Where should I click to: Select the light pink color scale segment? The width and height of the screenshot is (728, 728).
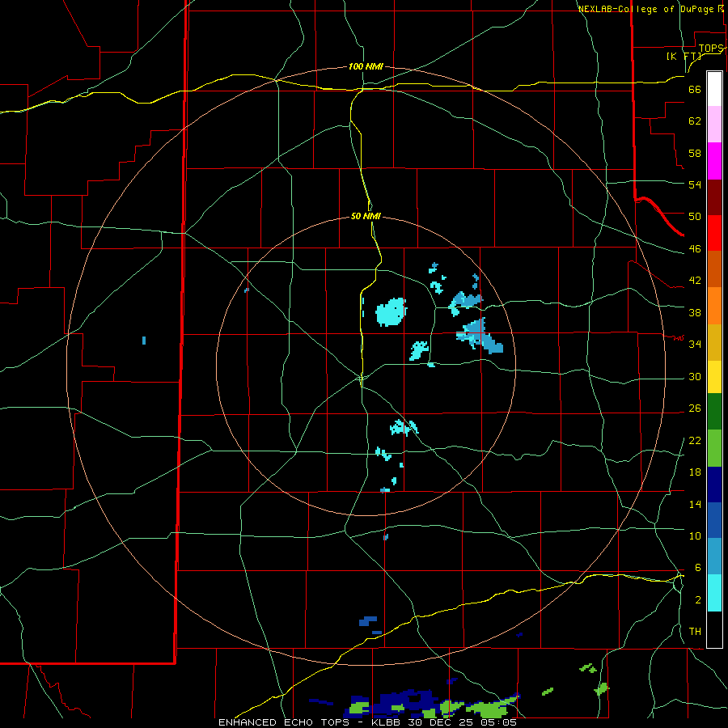[x=714, y=125]
